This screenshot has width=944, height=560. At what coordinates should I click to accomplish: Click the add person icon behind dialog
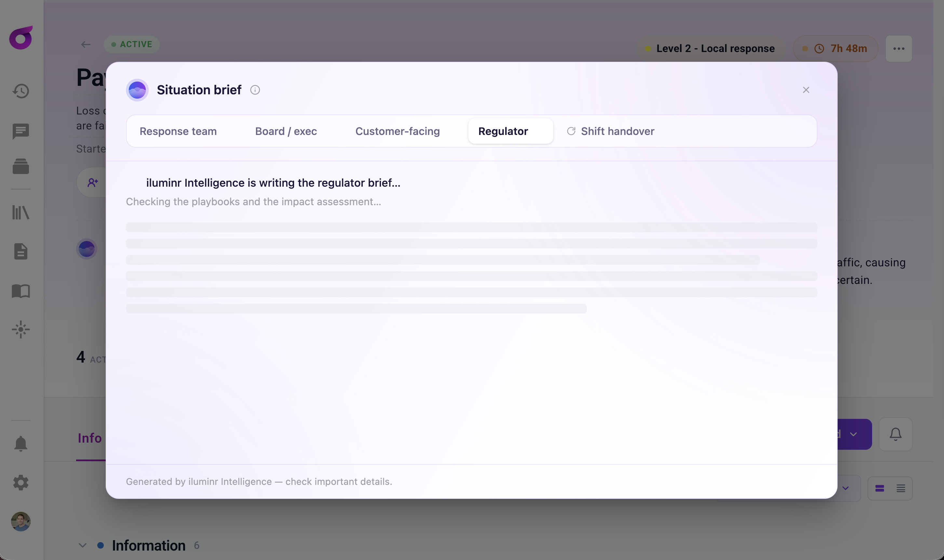[x=93, y=183]
